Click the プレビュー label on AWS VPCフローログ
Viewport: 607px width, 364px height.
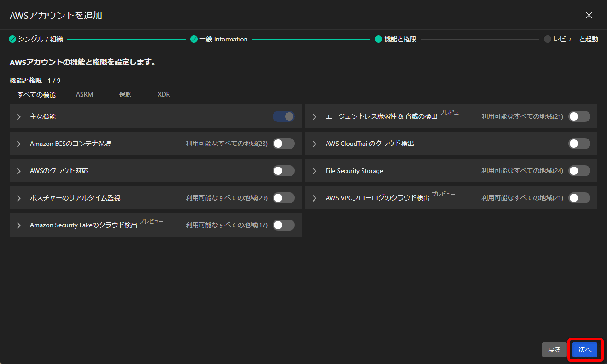pyautogui.click(x=444, y=194)
